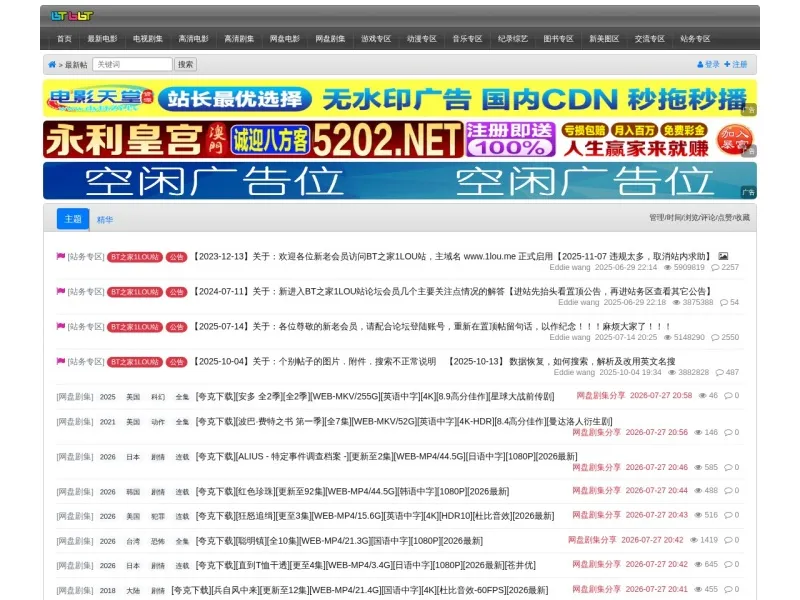
Task: Open the 狂怒追缉 thread
Action: [x=375, y=516]
